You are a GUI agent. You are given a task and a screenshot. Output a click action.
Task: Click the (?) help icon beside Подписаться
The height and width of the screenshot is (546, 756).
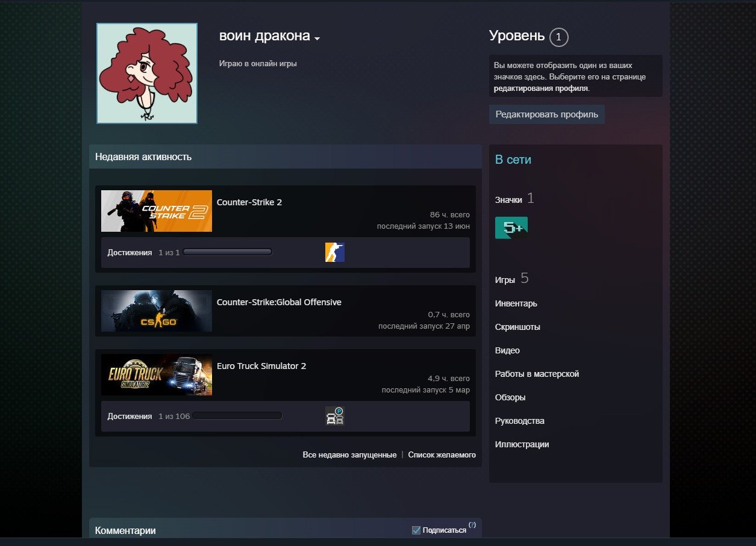click(x=472, y=526)
